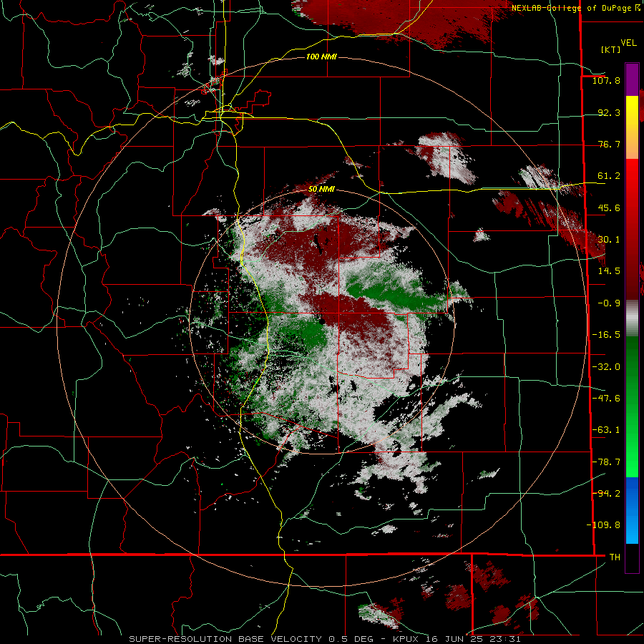Click the VEL legend title
Viewport: 644px width, 644px height.
628,43
